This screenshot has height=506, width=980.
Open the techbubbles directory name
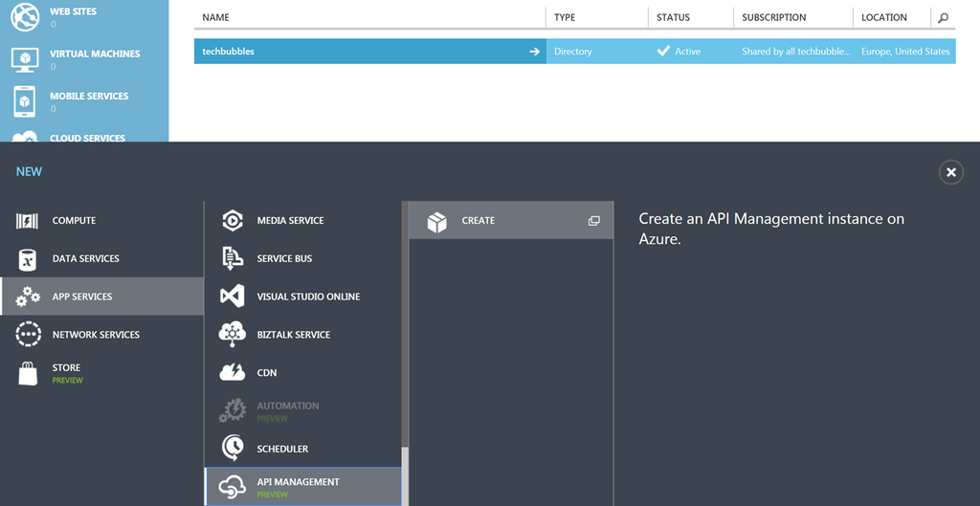(228, 52)
